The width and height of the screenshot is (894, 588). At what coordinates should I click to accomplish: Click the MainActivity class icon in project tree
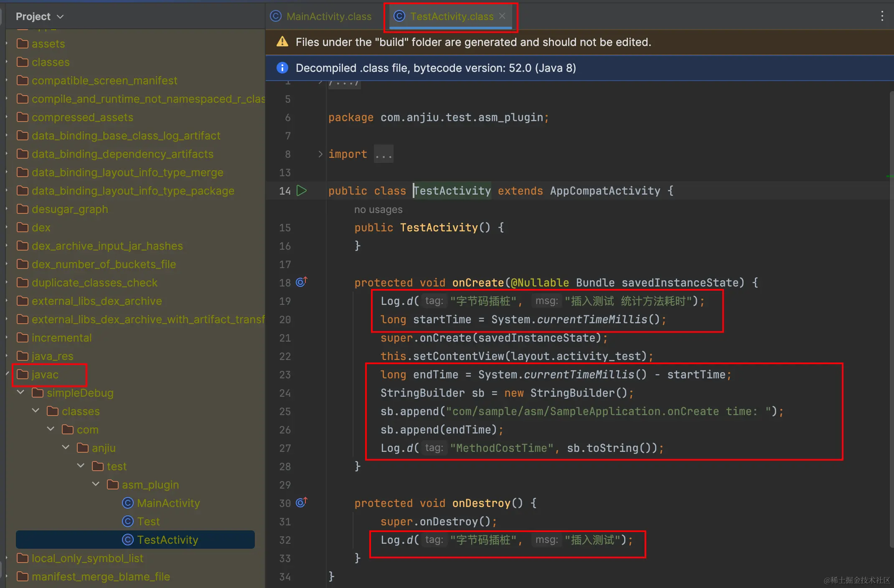click(128, 503)
